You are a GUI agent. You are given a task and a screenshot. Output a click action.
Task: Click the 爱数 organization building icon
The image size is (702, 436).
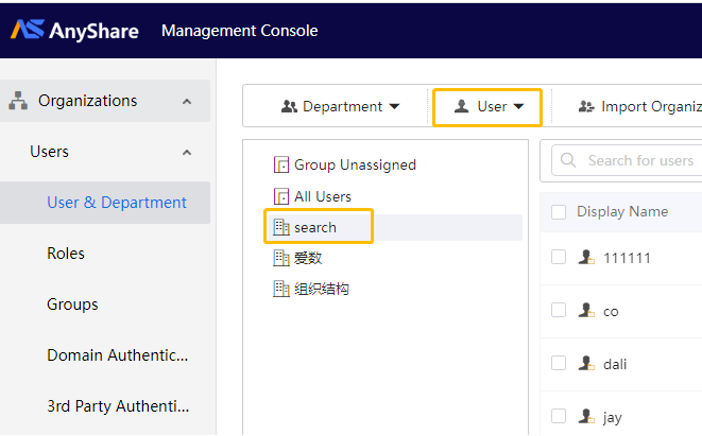281,258
